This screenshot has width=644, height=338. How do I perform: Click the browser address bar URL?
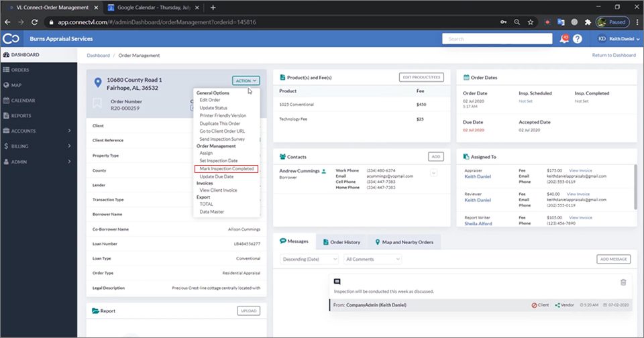point(156,22)
